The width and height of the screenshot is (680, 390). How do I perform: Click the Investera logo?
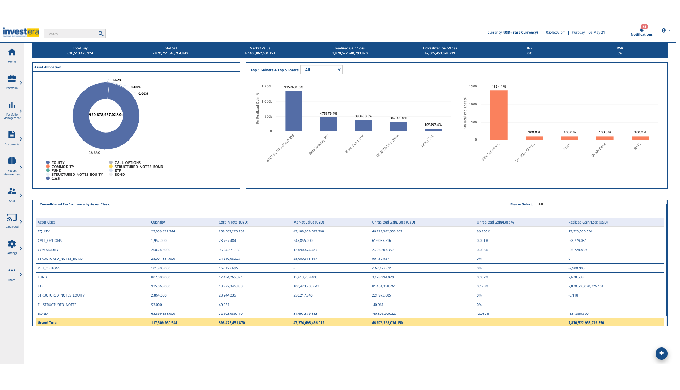click(x=20, y=32)
